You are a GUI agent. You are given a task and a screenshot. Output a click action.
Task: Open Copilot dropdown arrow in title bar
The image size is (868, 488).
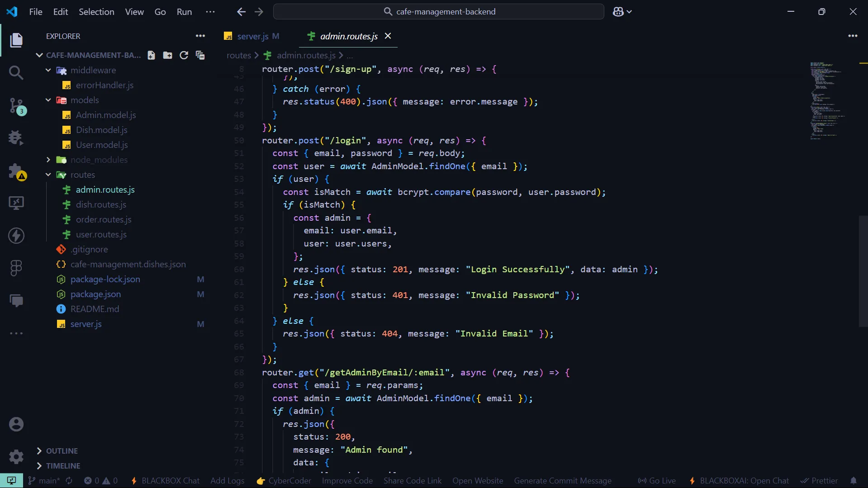coord(629,12)
